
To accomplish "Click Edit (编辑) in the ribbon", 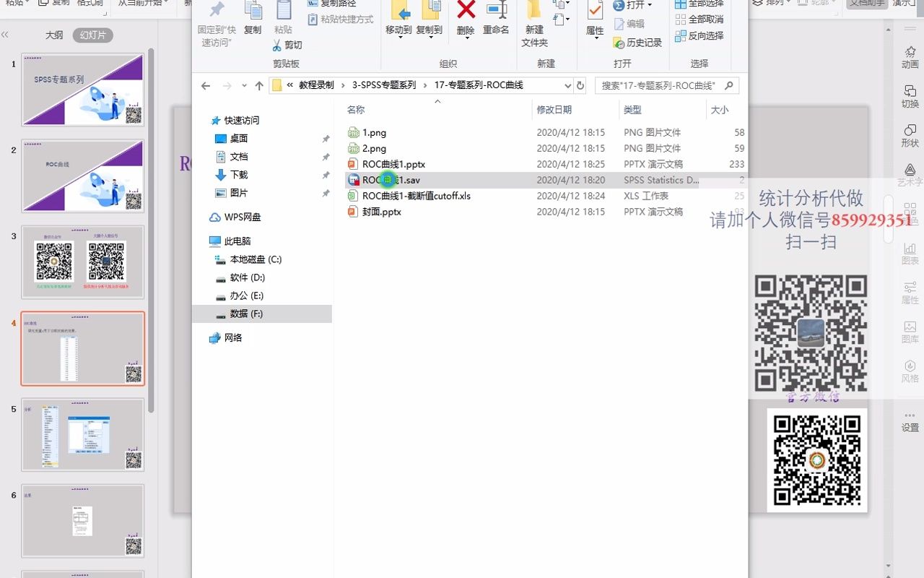I will point(629,24).
